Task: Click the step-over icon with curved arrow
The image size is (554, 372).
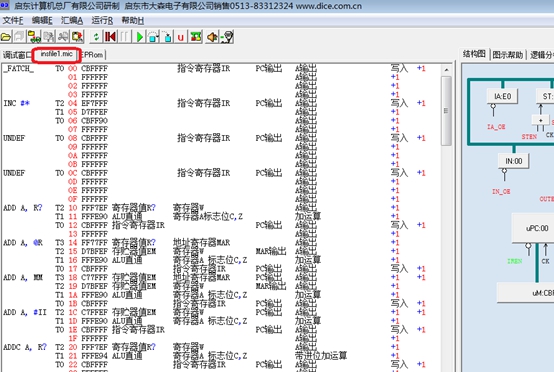Action: (x=153, y=37)
